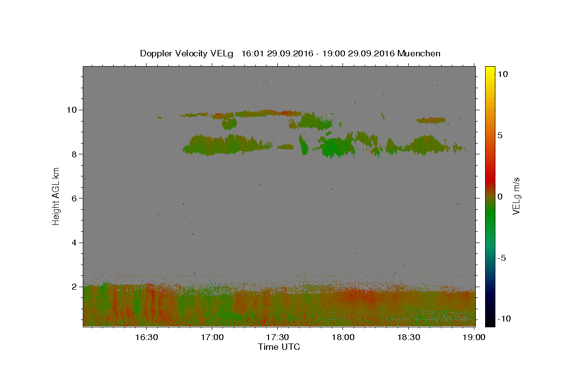Click the Height AGL km axis title

coord(56,196)
